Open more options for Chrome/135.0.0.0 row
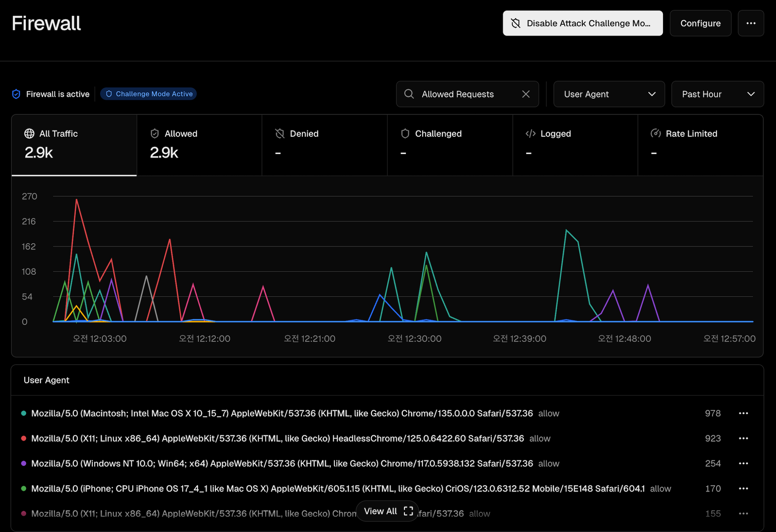Image resolution: width=776 pixels, height=532 pixels. click(743, 414)
